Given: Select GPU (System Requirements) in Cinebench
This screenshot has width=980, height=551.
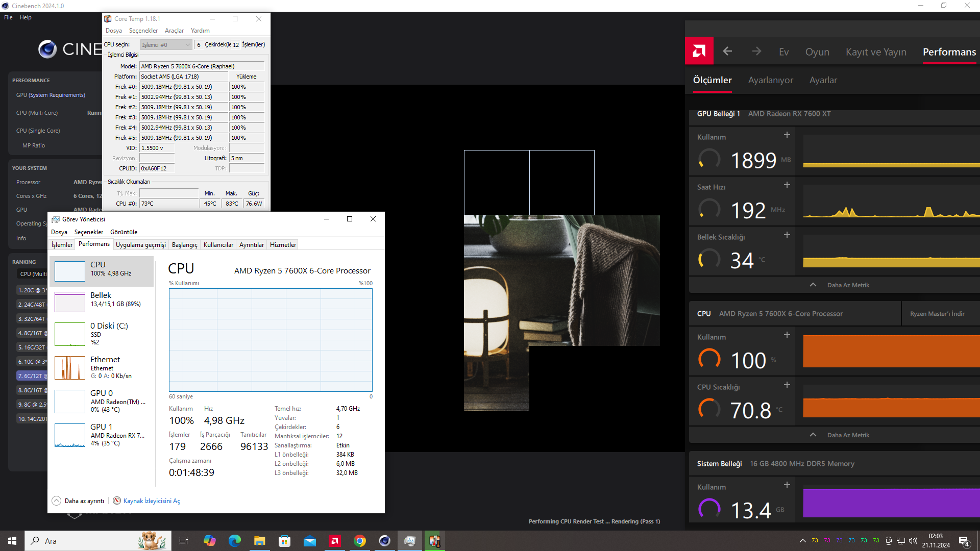Looking at the screenshot, I should pos(51,95).
